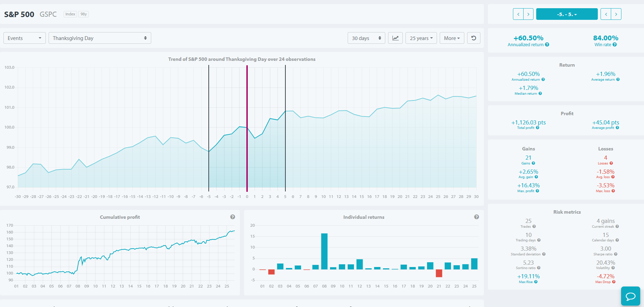
Task: Click the +1,126.03 pts total profit value
Action: [528, 122]
